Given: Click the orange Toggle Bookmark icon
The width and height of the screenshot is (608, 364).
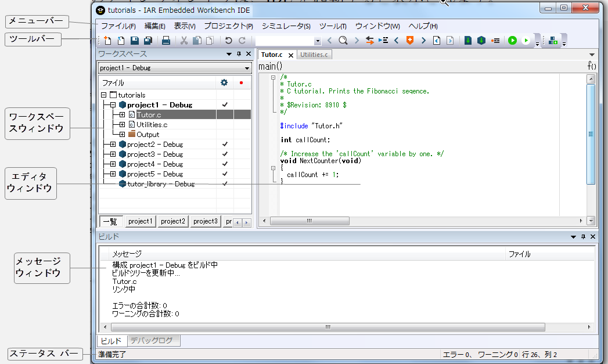Looking at the screenshot, I should coord(410,41).
